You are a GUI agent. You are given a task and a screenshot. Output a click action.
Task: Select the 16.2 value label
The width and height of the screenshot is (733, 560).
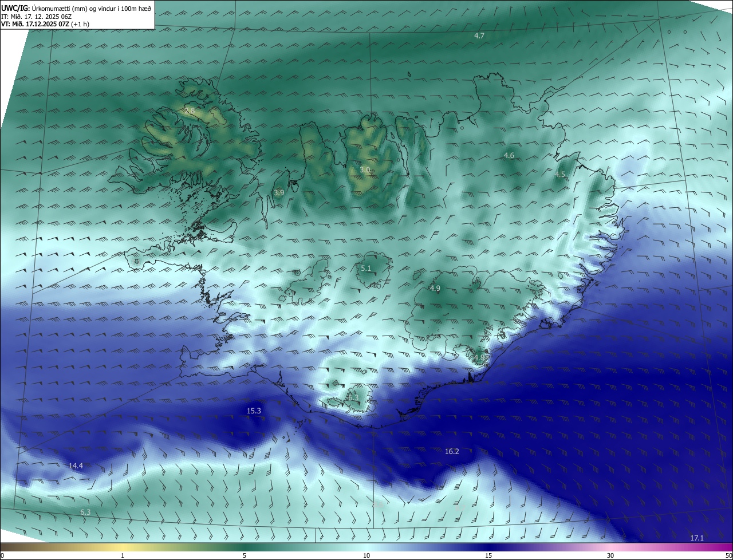click(x=452, y=452)
